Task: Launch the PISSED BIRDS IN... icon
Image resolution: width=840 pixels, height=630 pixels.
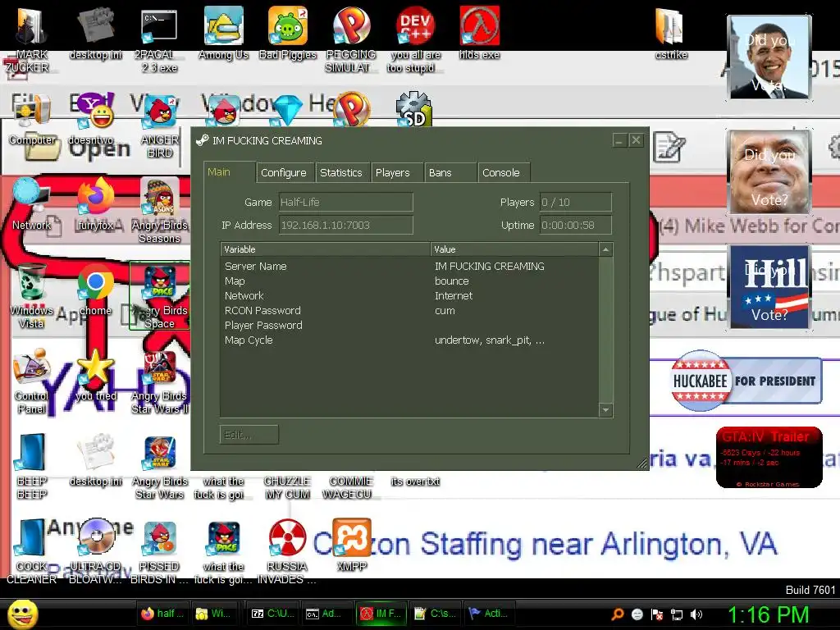Action: [x=160, y=538]
